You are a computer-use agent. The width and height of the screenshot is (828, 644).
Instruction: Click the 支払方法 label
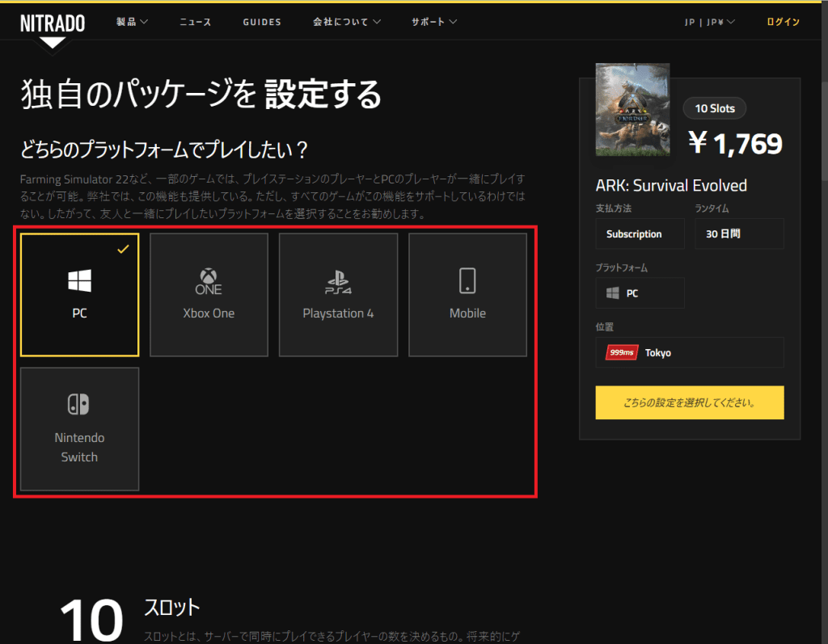613,208
